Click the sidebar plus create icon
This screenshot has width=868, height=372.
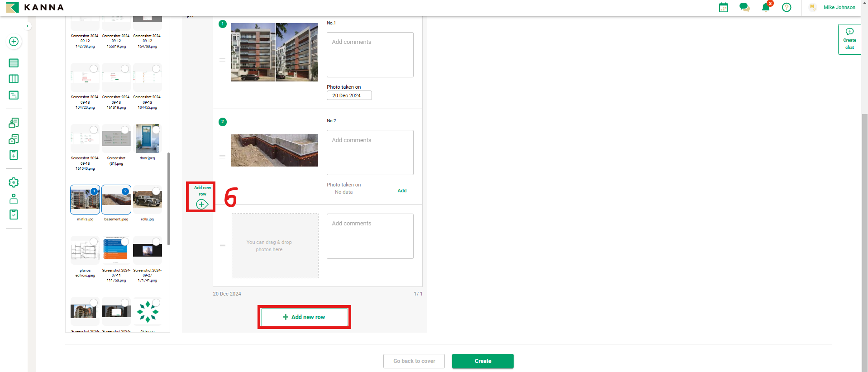pyautogui.click(x=14, y=41)
